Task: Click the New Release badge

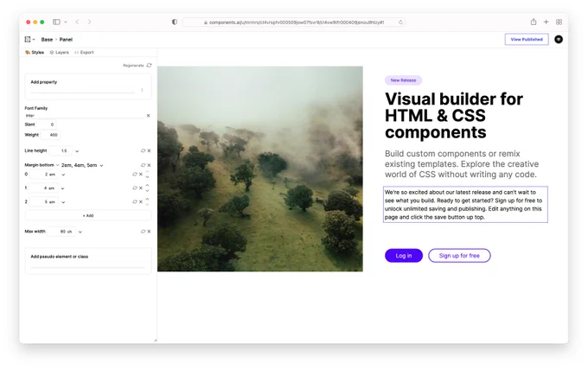Action: [403, 80]
